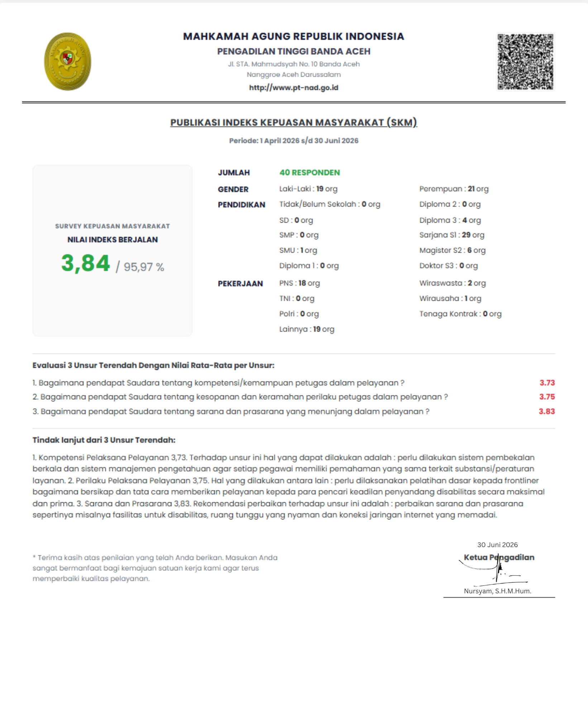Click the Perempuan : 21 org entry
This screenshot has width=588, height=717.
tap(454, 189)
